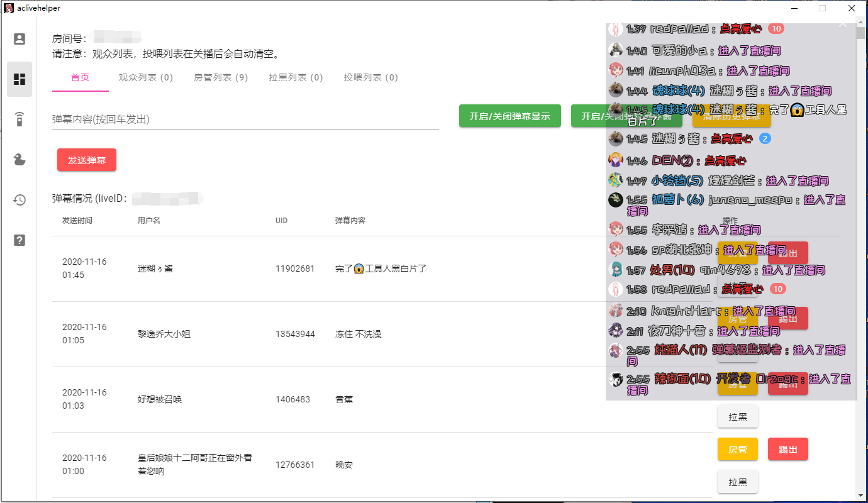Click 夜刀神十香's avatar at 2:11

(x=616, y=330)
